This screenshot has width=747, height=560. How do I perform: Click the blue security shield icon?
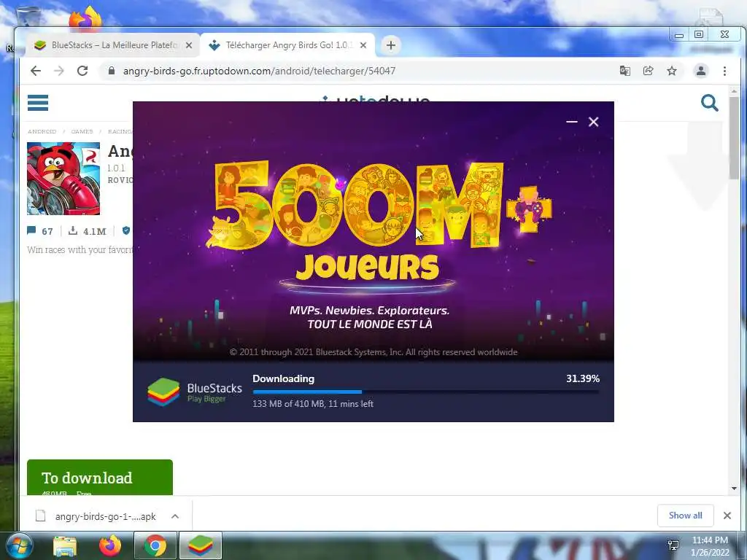(126, 231)
